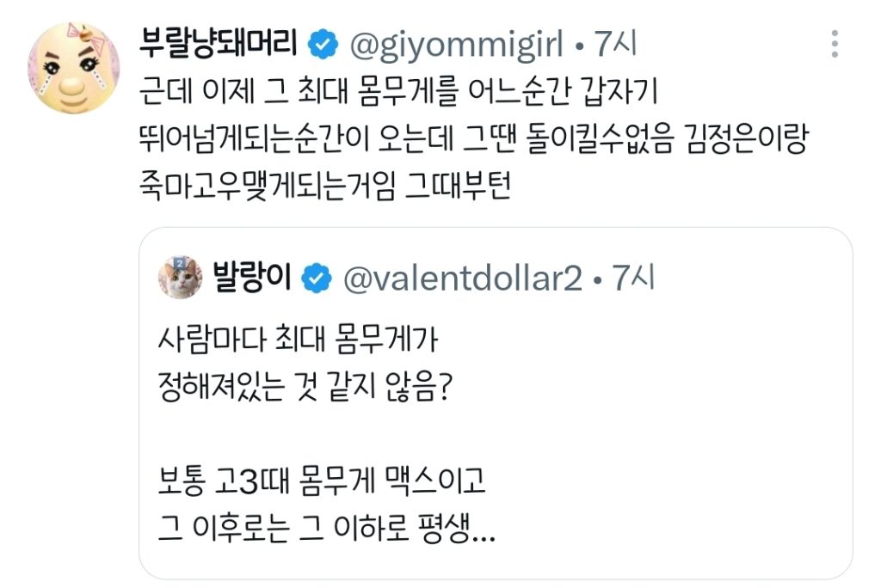
Task: Open the @valentdollar2 handle link
Action: (462, 279)
